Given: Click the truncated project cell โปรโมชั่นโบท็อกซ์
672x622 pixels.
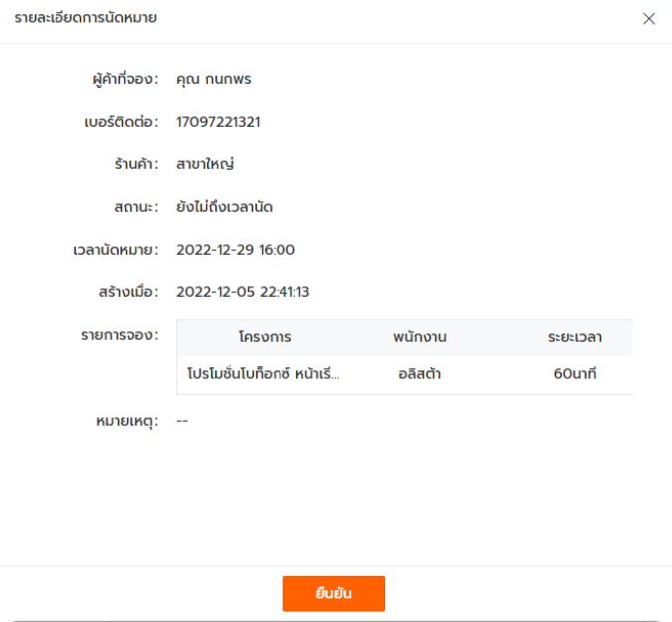Looking at the screenshot, I should click(x=263, y=374).
